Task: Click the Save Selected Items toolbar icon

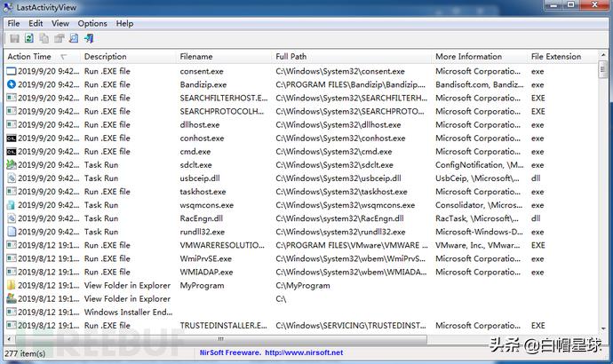Action: pos(15,38)
